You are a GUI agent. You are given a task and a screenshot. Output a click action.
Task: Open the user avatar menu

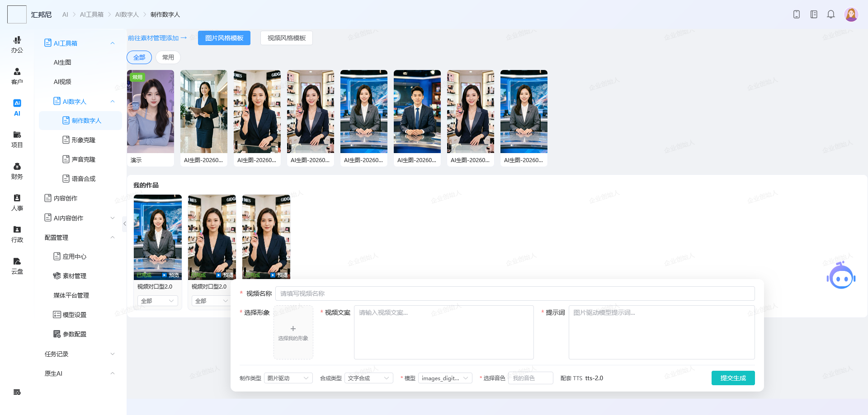[x=851, y=14]
